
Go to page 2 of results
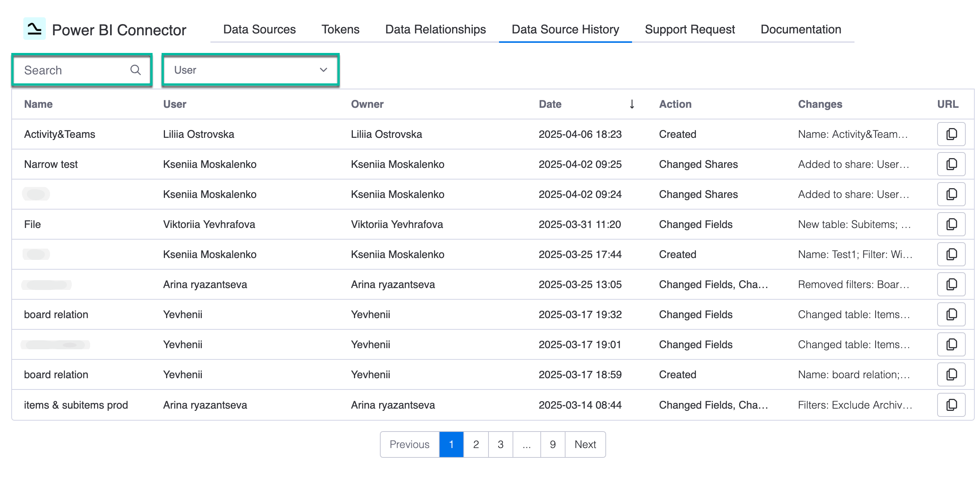(476, 444)
